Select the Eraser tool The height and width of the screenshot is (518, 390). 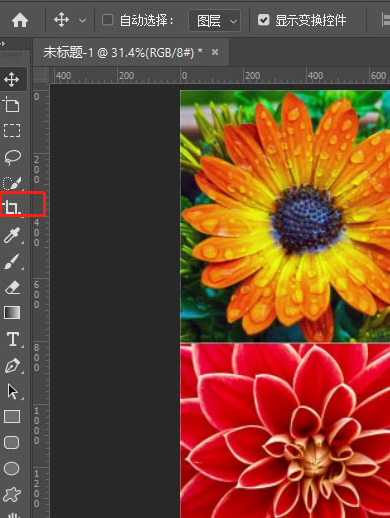[x=12, y=287]
